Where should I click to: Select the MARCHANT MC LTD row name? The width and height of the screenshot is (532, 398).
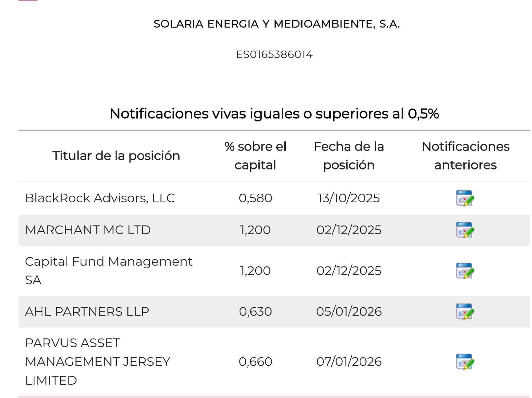(x=88, y=230)
